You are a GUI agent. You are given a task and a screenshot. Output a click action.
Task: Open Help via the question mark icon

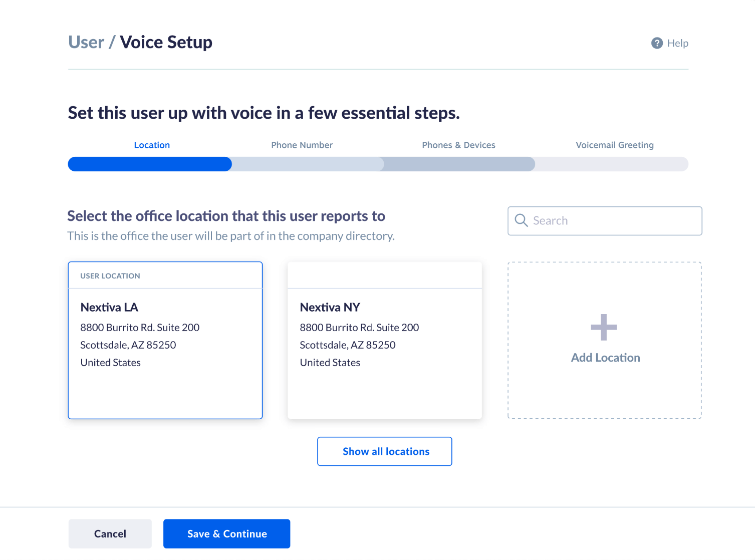pos(656,43)
